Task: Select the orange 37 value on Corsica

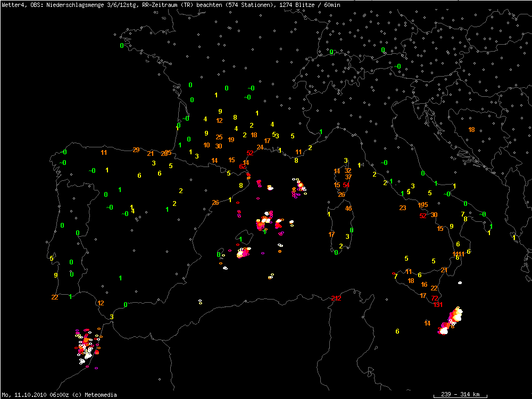Action: 348,177
